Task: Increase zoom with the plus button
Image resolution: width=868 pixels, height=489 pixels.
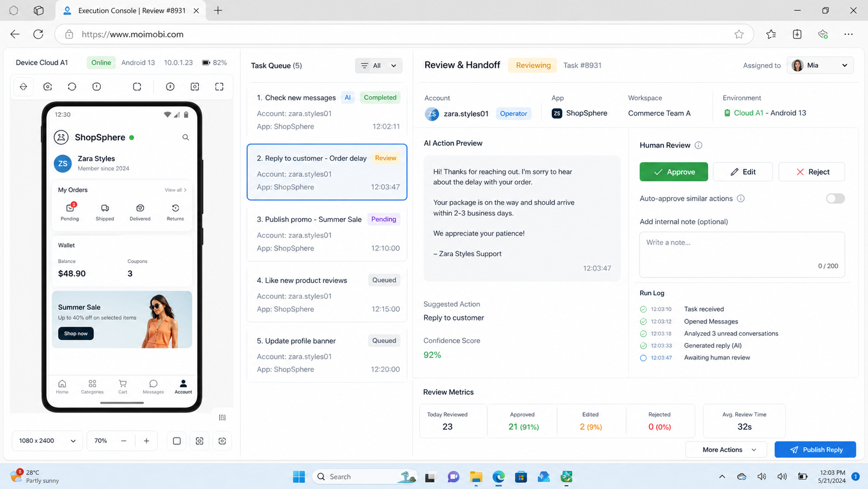Action: 146,441
